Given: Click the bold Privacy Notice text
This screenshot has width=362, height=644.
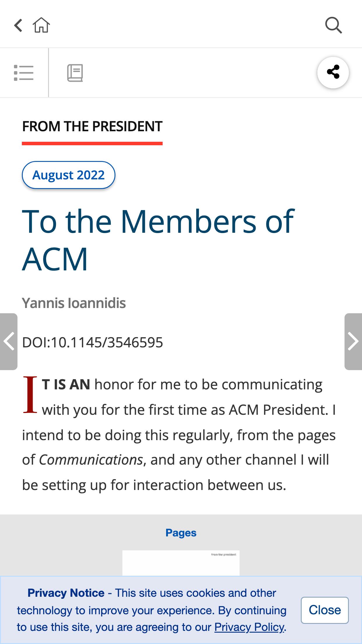Looking at the screenshot, I should tap(66, 593).
